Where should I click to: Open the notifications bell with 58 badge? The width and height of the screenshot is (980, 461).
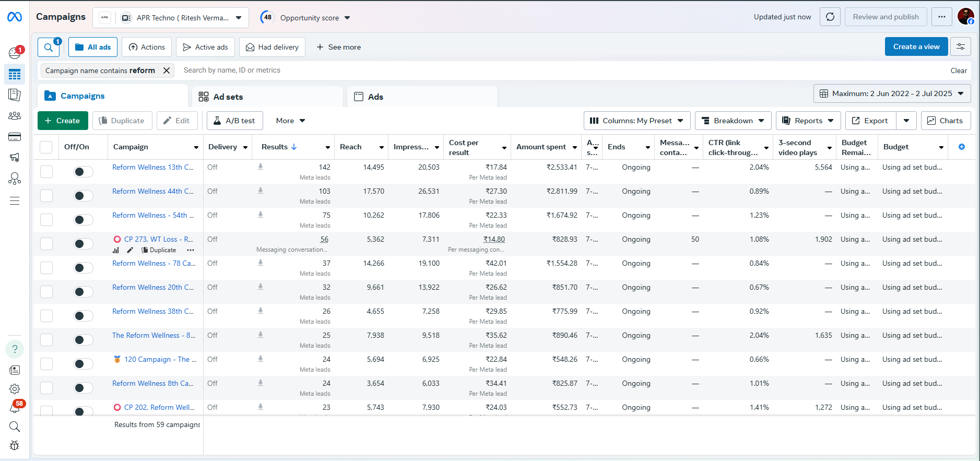(15, 408)
